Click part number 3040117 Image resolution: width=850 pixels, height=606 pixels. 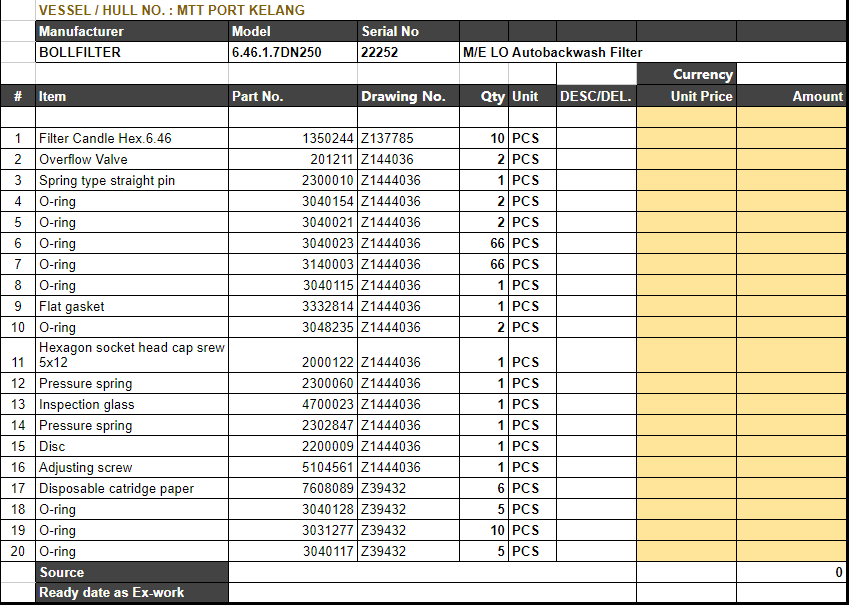pyautogui.click(x=293, y=551)
